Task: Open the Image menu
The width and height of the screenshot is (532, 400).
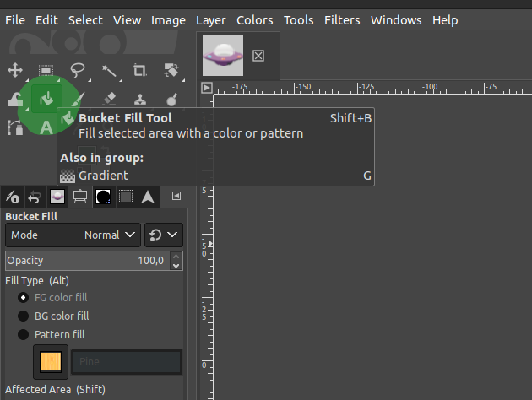Action: (168, 20)
